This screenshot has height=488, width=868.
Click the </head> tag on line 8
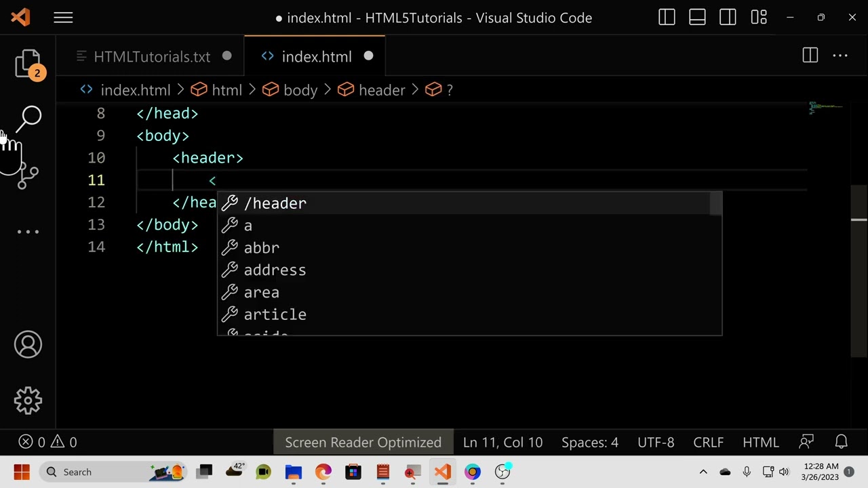click(x=167, y=114)
